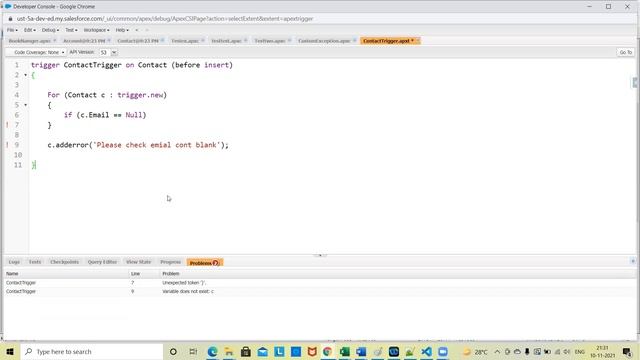This screenshot has height=360, width=640.
Task: Open the Windows Start menu
Action: (x=10, y=352)
